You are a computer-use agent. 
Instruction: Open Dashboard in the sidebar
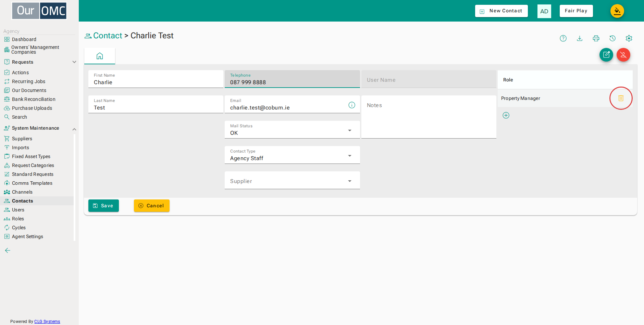pos(24,39)
